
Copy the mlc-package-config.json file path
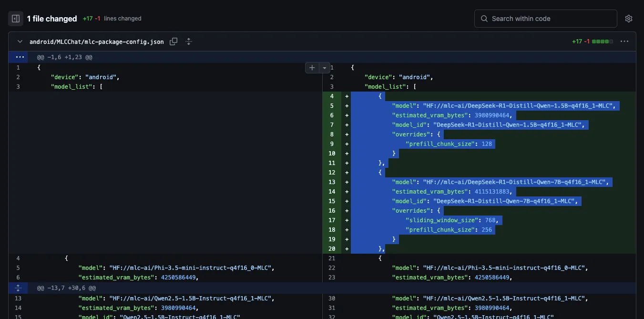coord(174,41)
